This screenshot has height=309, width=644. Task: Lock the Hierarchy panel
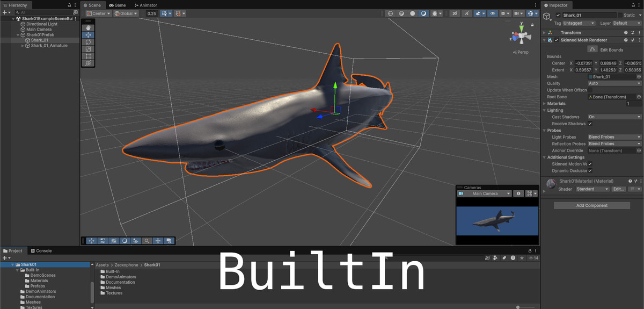click(x=69, y=5)
